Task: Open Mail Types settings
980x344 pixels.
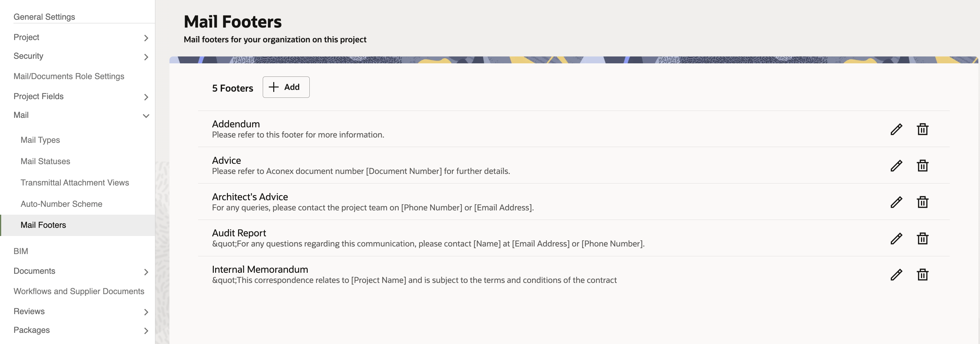Action: [40, 140]
